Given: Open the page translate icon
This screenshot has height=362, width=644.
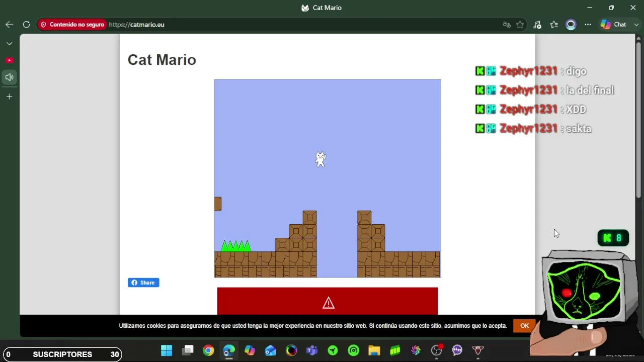Looking at the screenshot, I should (x=507, y=25).
